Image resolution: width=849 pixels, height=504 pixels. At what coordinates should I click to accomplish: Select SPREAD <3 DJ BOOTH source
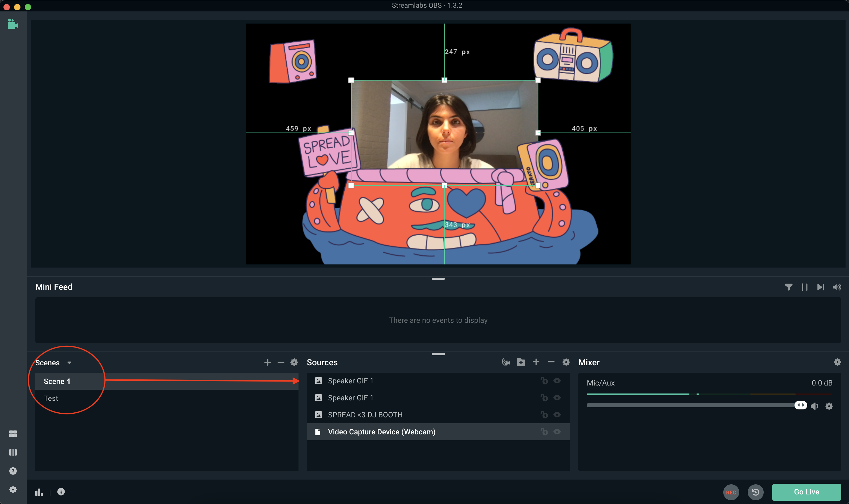tap(438, 415)
